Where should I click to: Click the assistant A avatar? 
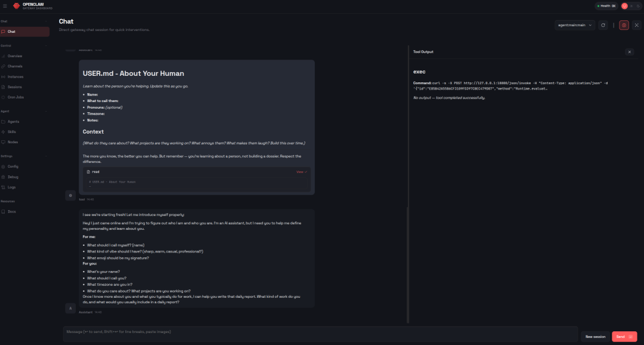coord(70,308)
